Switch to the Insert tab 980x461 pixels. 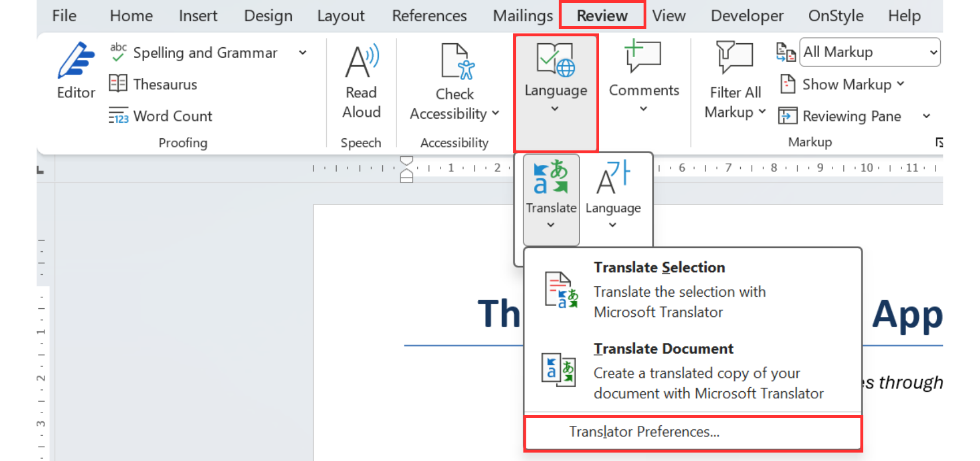198,16
